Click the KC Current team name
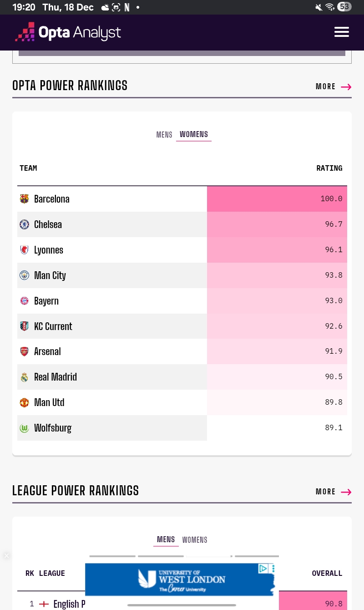 pos(53,326)
